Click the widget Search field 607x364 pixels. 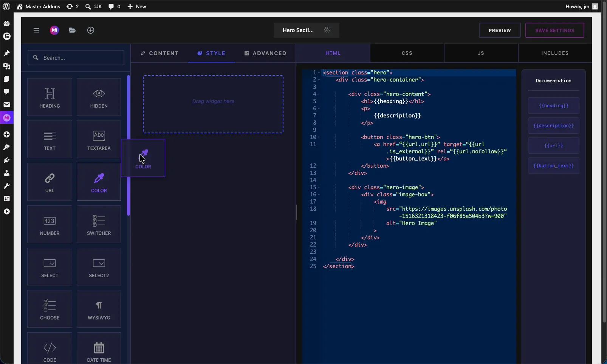76,58
